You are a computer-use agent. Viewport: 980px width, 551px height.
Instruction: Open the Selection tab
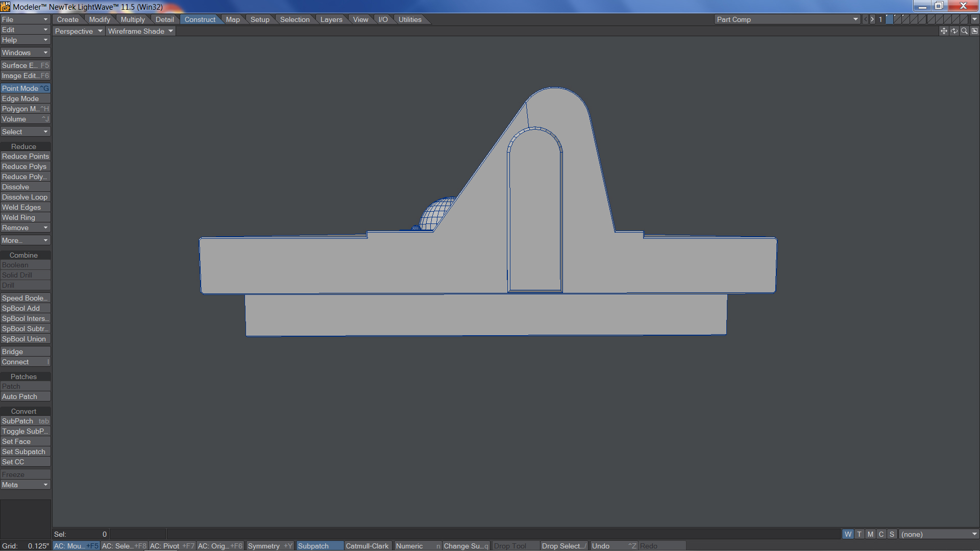pyautogui.click(x=295, y=19)
